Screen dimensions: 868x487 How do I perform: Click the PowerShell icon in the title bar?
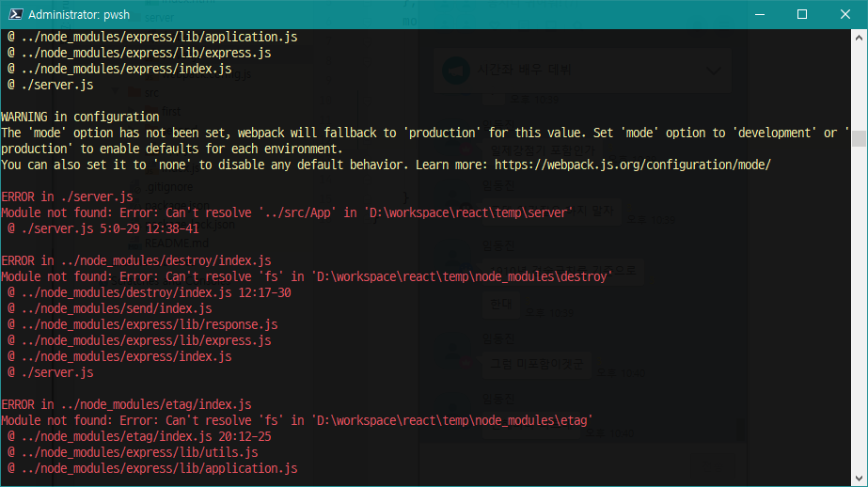coord(15,14)
